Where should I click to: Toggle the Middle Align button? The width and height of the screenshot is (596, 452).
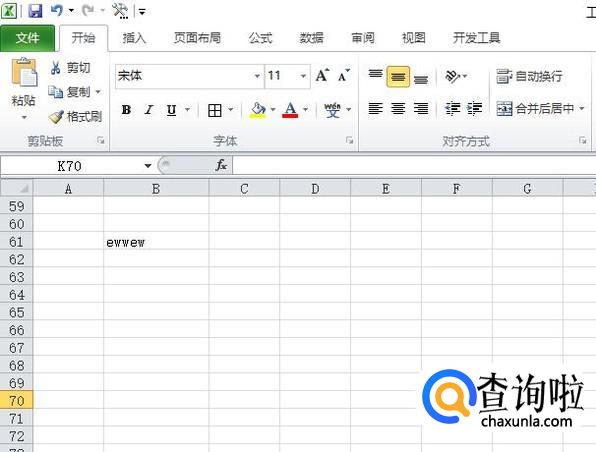click(398, 77)
